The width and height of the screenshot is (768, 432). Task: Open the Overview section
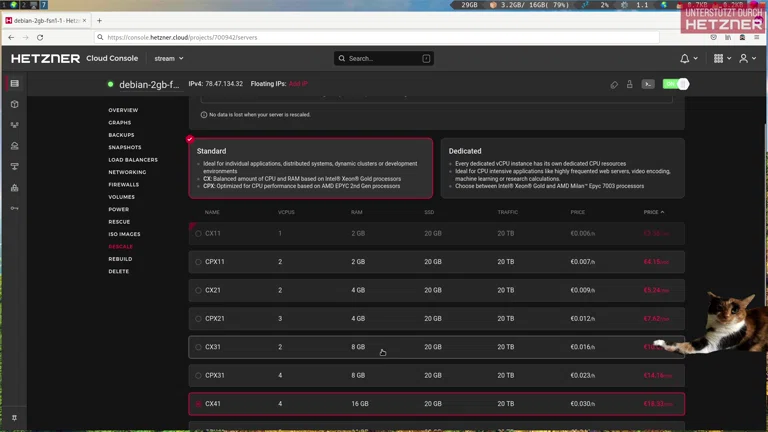[x=123, y=110]
